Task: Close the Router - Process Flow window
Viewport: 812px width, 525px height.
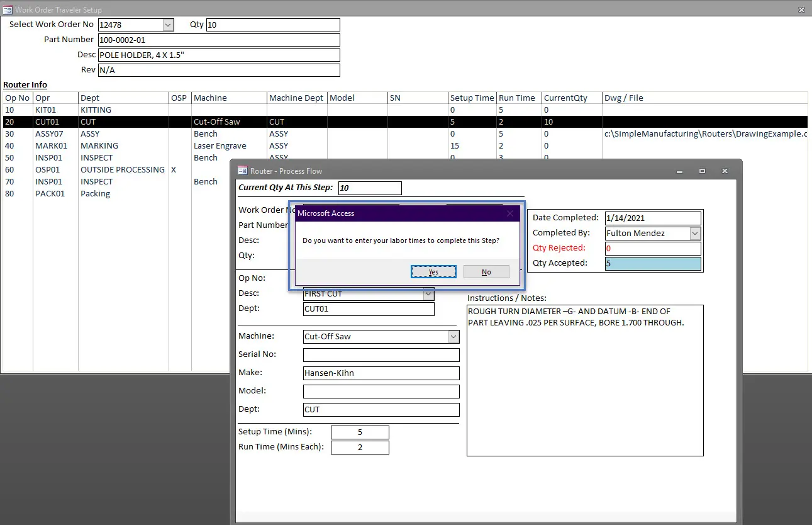Action: 725,171
